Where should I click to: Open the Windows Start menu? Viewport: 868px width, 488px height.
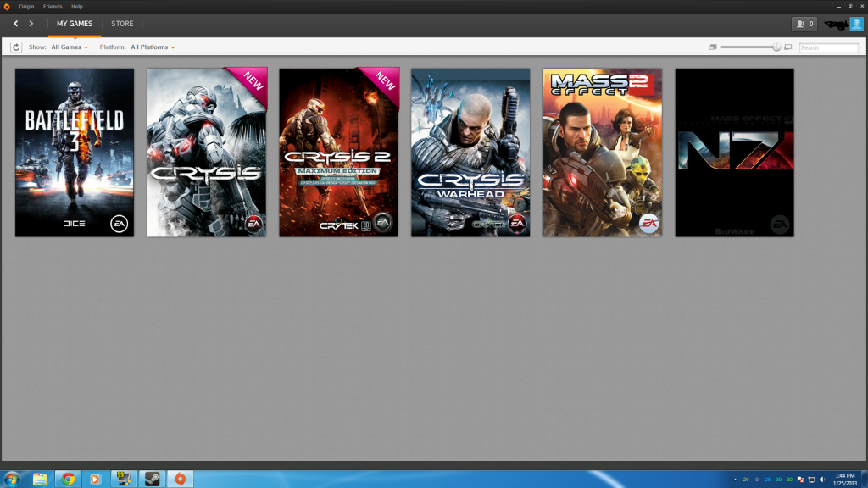[x=12, y=479]
